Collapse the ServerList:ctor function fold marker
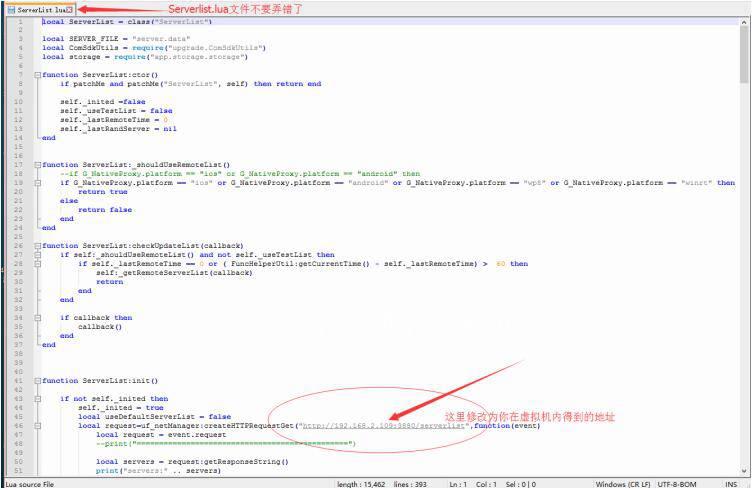This screenshot has height=490, width=753. coord(37,75)
